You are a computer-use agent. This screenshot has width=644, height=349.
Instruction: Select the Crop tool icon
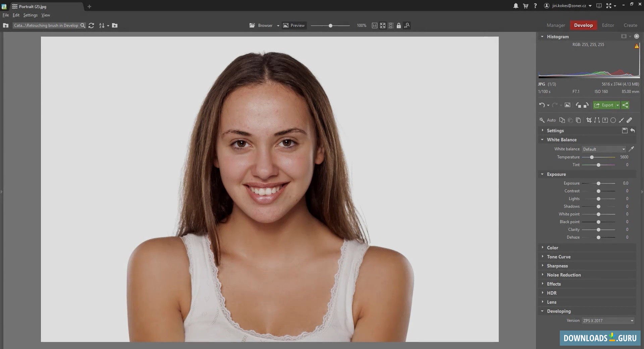(589, 120)
